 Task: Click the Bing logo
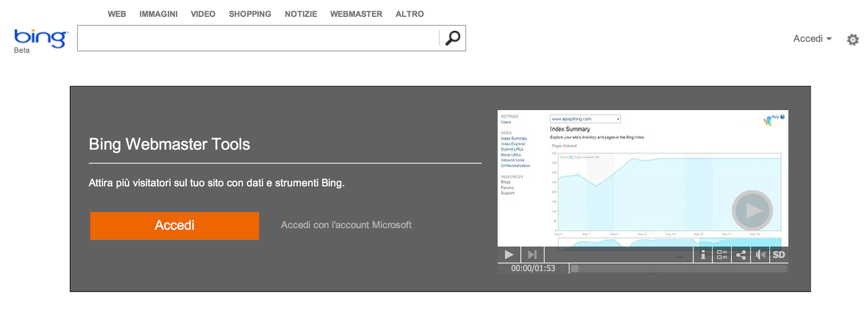click(41, 38)
